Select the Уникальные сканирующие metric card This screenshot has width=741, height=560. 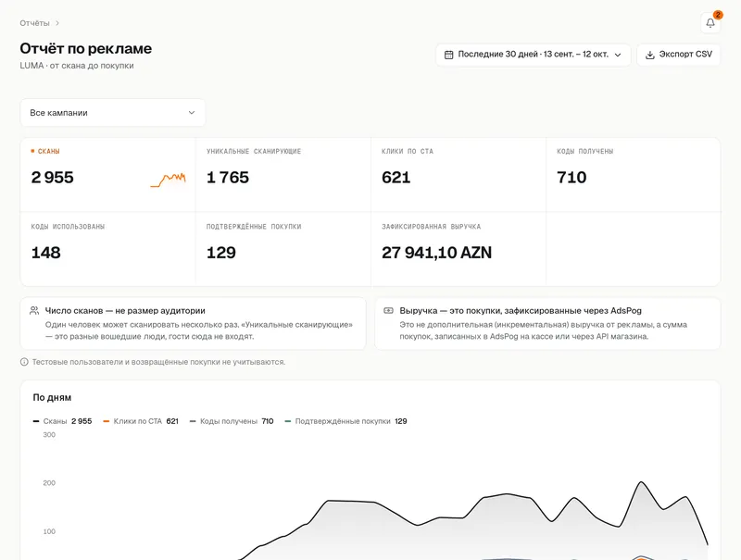pos(283,175)
